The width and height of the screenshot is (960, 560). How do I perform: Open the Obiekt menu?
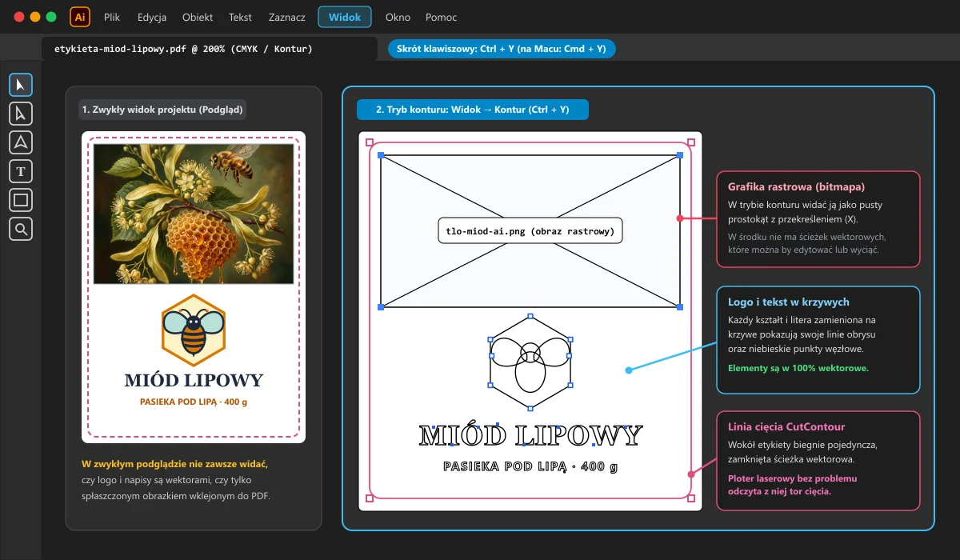(x=198, y=17)
